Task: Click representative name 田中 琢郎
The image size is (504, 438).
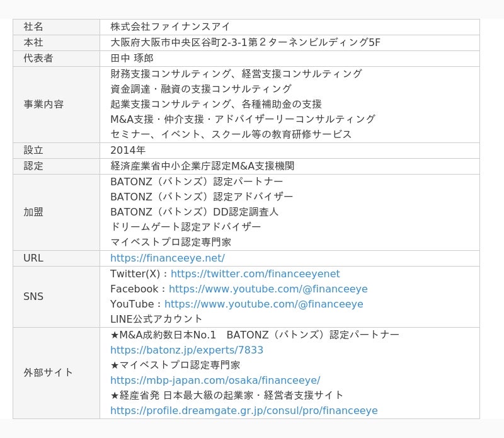Action: (x=132, y=58)
